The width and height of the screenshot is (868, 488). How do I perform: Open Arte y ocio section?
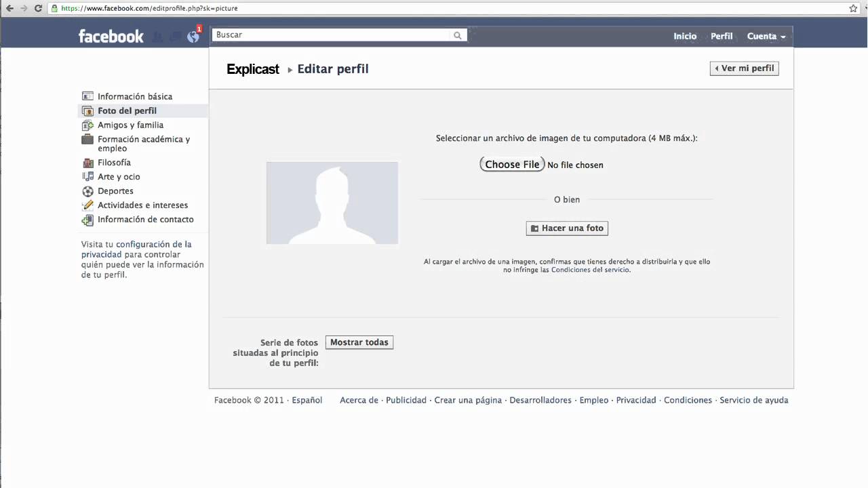point(119,177)
